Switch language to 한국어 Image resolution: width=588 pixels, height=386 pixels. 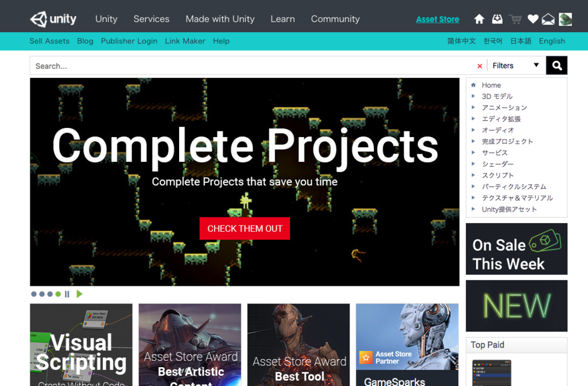(493, 41)
